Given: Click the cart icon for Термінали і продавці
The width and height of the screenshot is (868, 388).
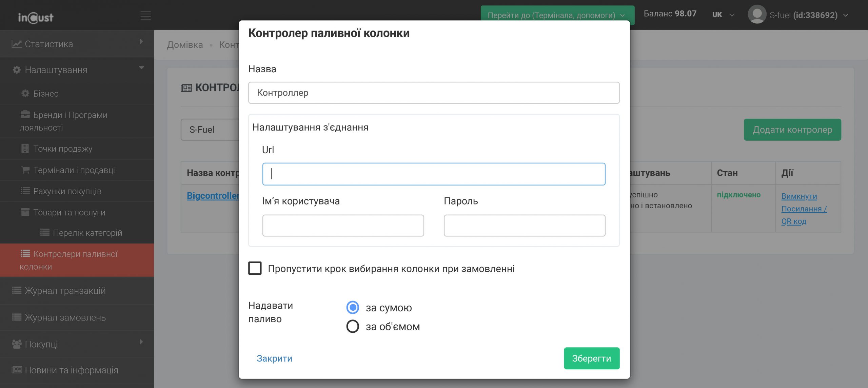Looking at the screenshot, I should click(25, 170).
